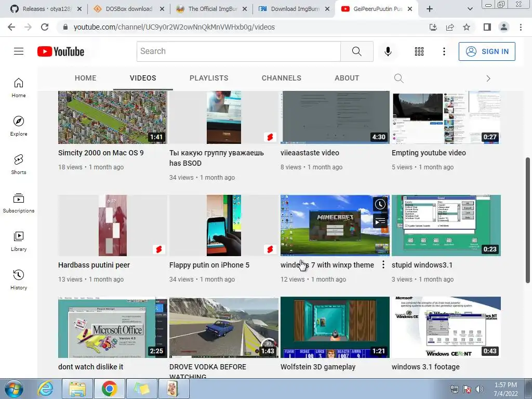Viewport: 532px width, 399px height.
Task: Open the CHANNELS tab
Action: coord(281,78)
